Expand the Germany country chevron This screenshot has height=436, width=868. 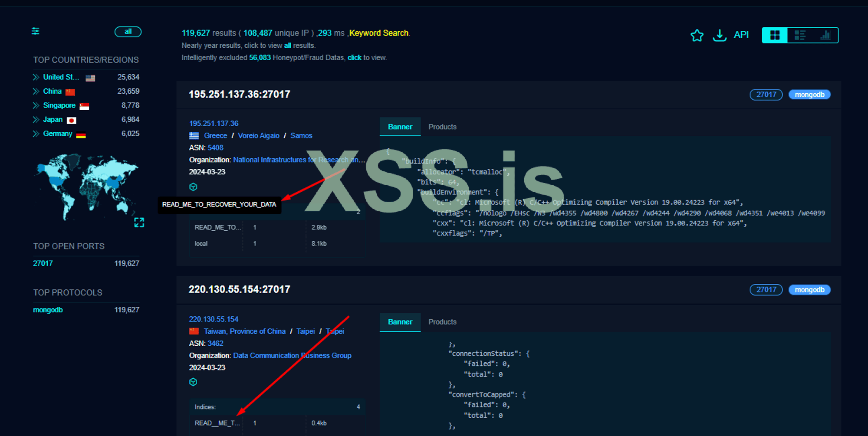tap(36, 134)
